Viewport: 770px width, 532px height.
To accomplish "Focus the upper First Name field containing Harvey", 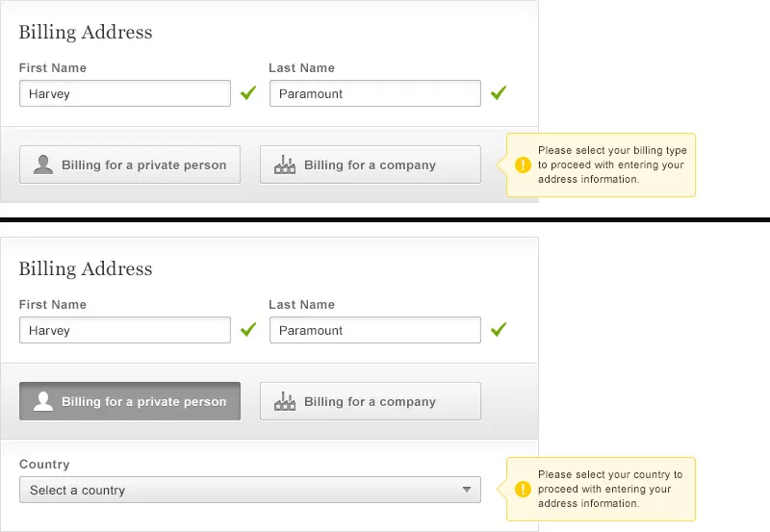I will click(125, 93).
